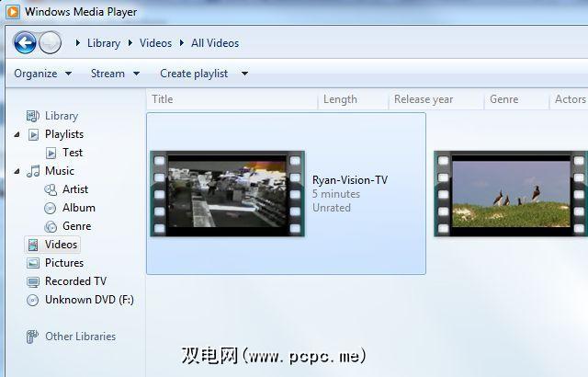Screen dimensions: 588x377
Task: Click the Test playlist icon
Action: click(x=51, y=153)
